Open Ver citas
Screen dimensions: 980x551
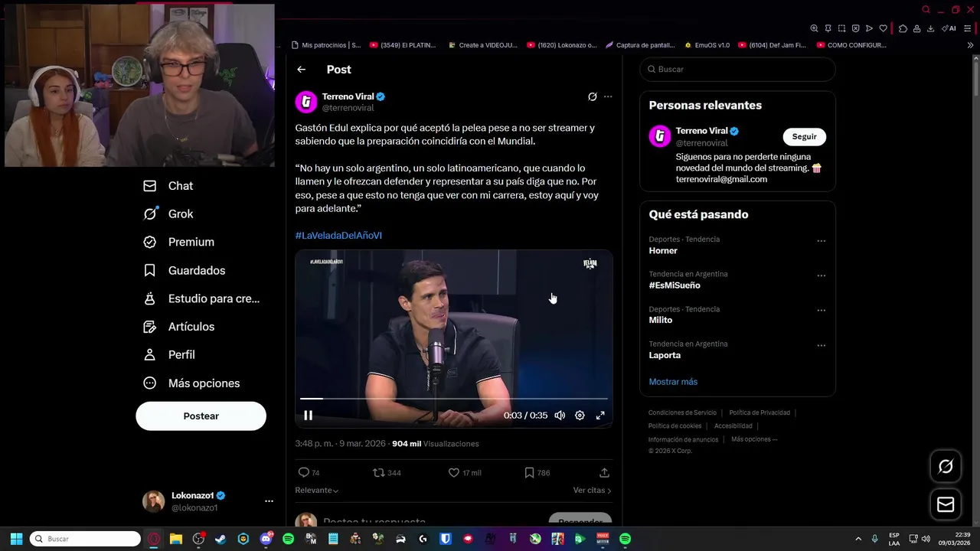point(592,491)
